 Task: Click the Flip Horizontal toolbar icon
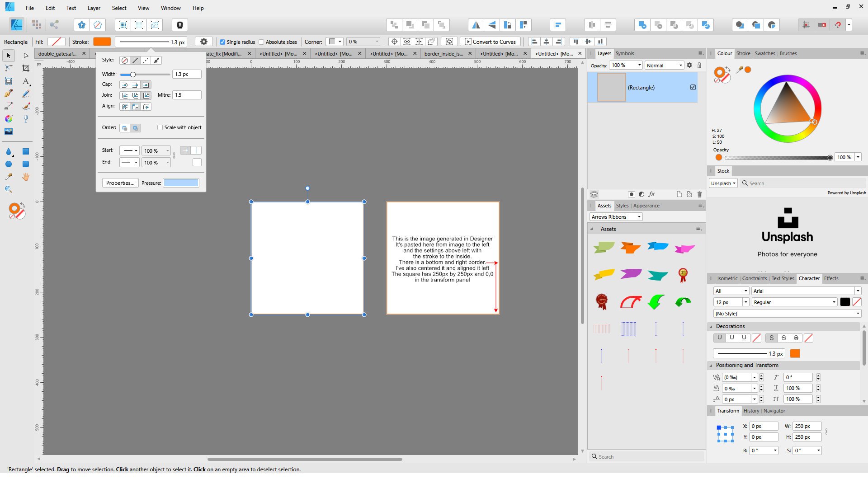476,25
